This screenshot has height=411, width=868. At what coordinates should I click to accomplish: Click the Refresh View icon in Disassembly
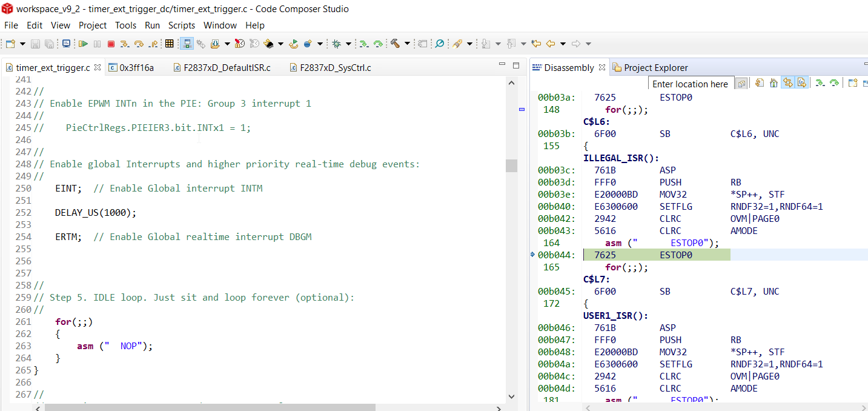tap(760, 83)
